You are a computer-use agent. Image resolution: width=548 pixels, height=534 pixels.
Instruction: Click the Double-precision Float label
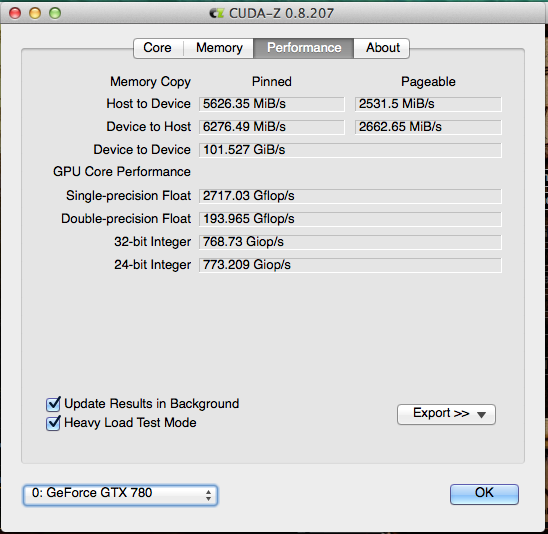pyautogui.click(x=126, y=219)
